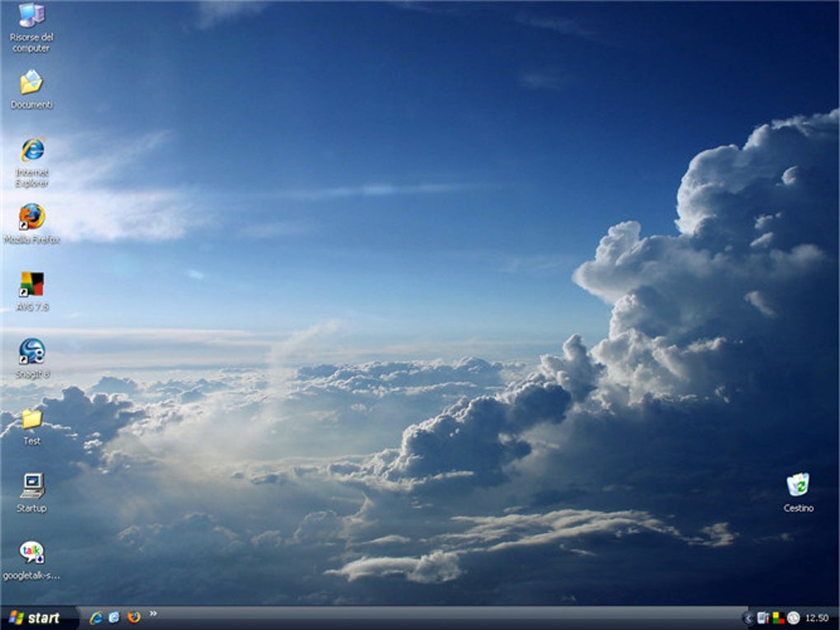This screenshot has height=630, width=840.
Task: Open Risorse del computer desktop icon
Action: pos(31,27)
